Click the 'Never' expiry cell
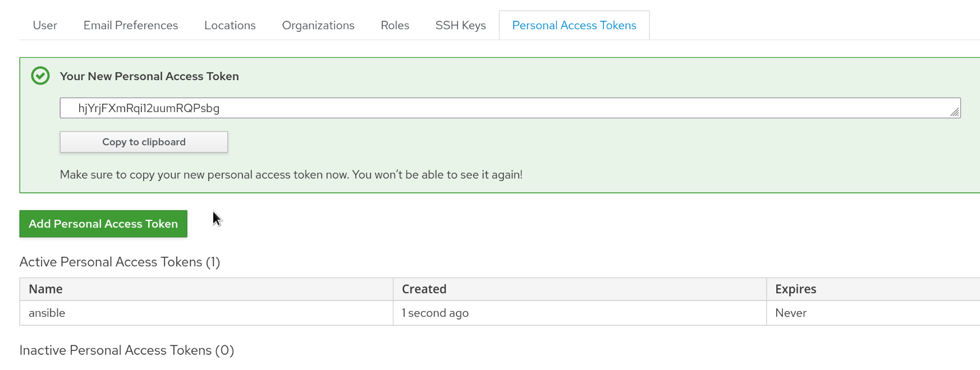 [x=873, y=313]
